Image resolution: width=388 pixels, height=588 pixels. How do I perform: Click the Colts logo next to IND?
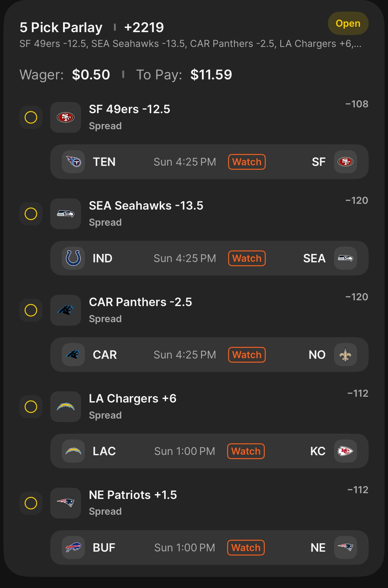tap(73, 258)
